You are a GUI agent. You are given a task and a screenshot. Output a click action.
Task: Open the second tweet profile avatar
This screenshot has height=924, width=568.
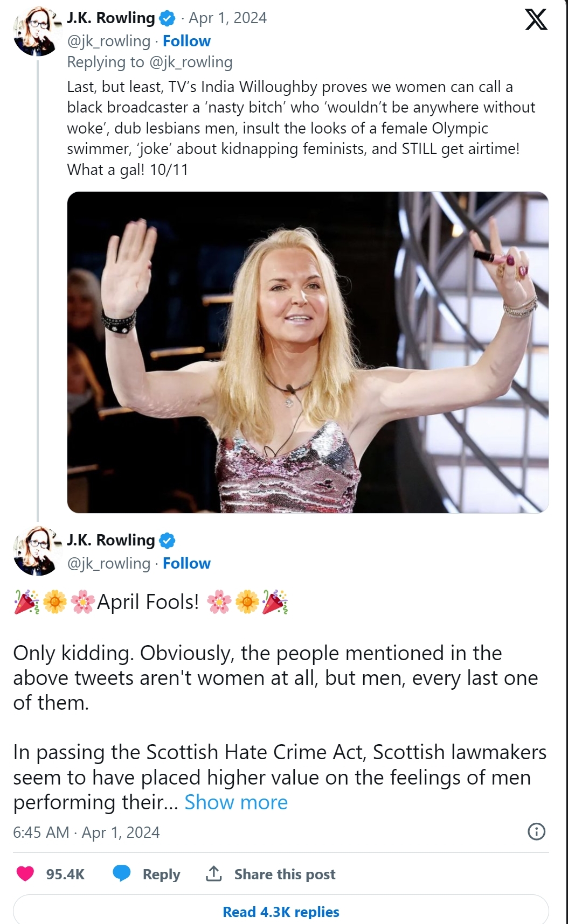[35, 551]
